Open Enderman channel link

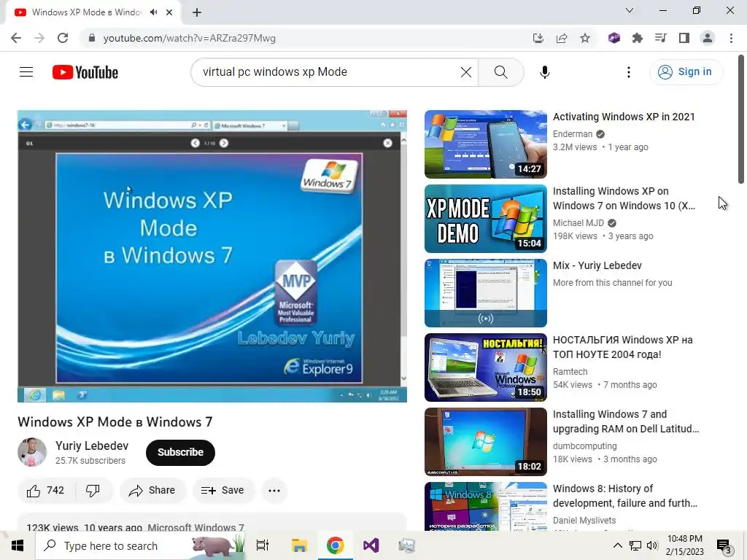pyautogui.click(x=572, y=134)
